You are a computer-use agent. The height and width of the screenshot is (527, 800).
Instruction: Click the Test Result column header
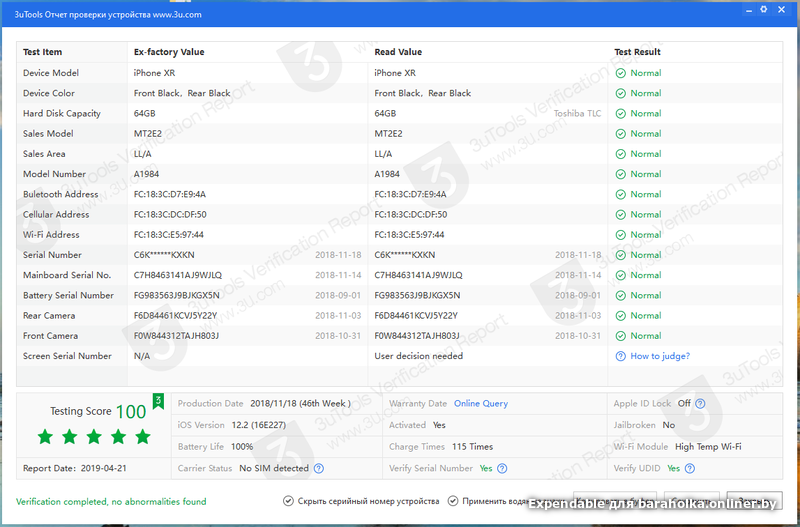tap(637, 52)
